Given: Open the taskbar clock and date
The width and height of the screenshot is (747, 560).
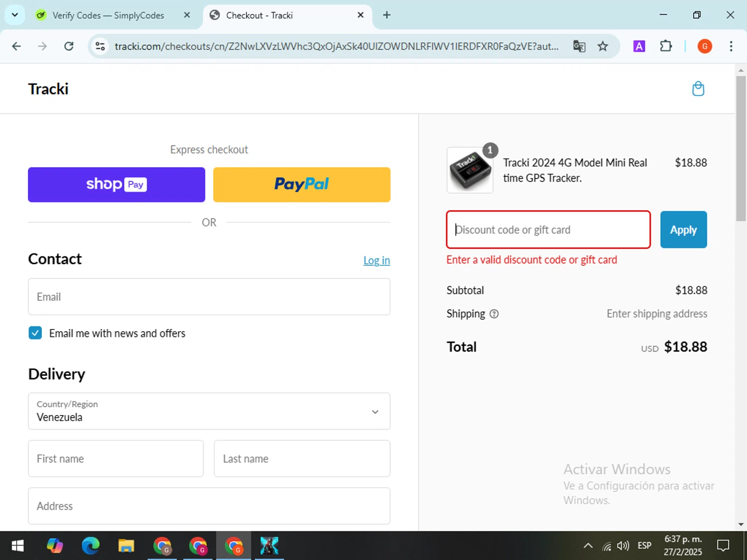Looking at the screenshot, I should pyautogui.click(x=683, y=546).
